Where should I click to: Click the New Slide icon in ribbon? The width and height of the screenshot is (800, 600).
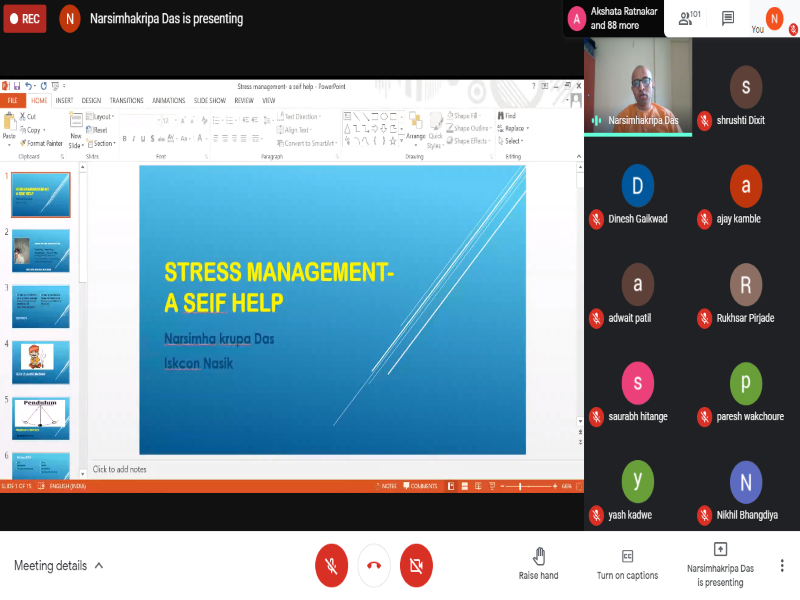point(76,129)
